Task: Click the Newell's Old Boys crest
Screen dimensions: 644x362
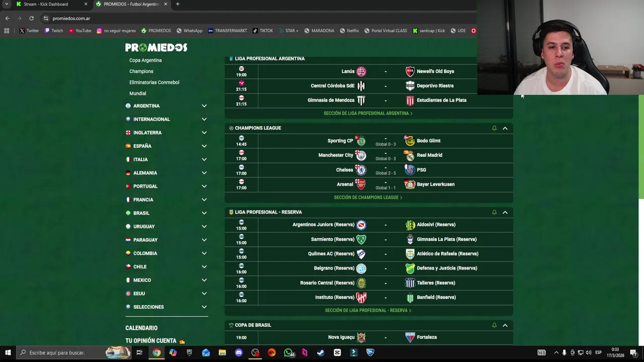Action: (410, 71)
